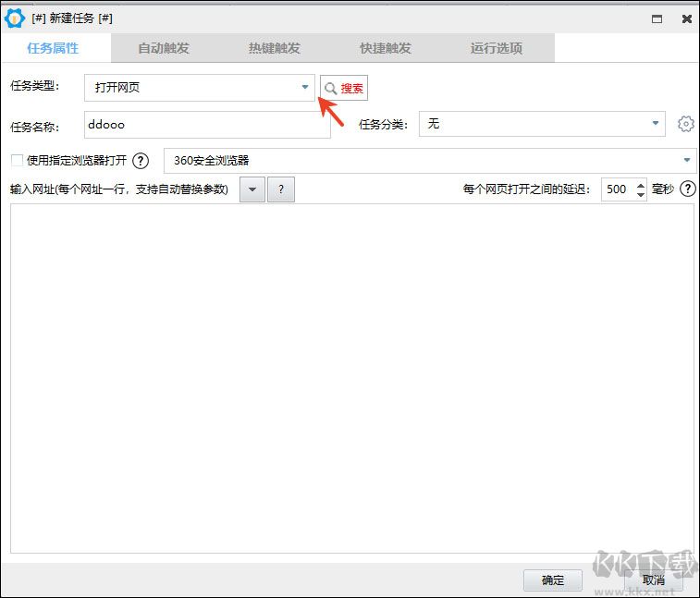The height and width of the screenshot is (598, 700).
Task: Enable 使用指定浏览器打开 checkbox
Action: (17, 160)
